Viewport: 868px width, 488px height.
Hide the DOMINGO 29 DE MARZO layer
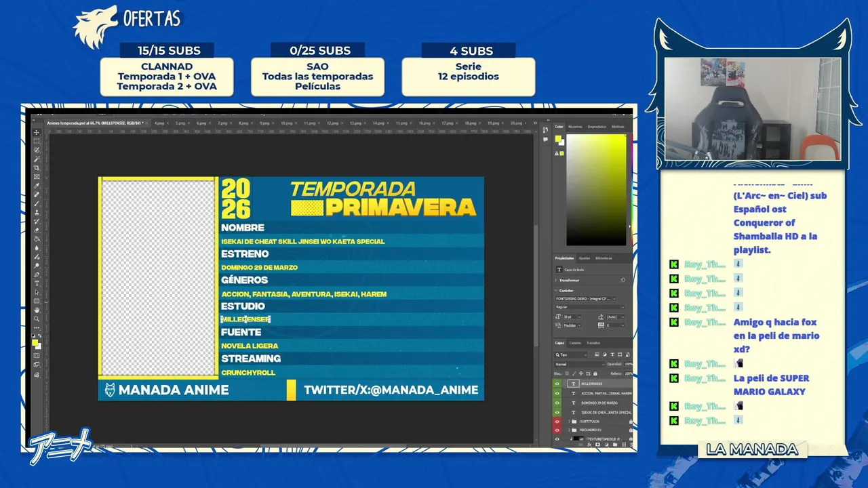pos(557,403)
